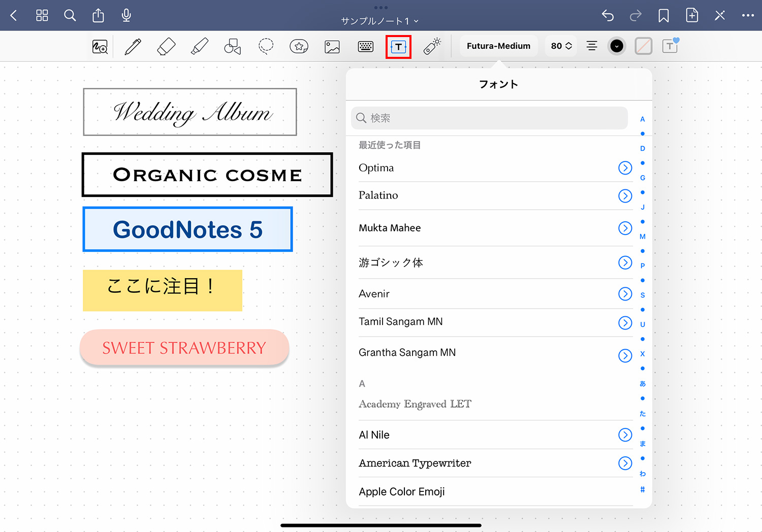Choose the Optima font
This screenshot has height=532, width=762.
tap(376, 168)
